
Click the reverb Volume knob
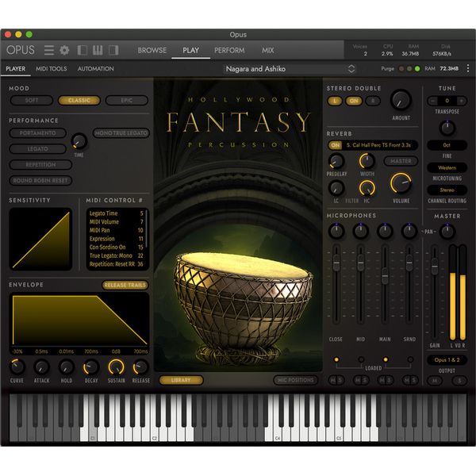click(401, 183)
